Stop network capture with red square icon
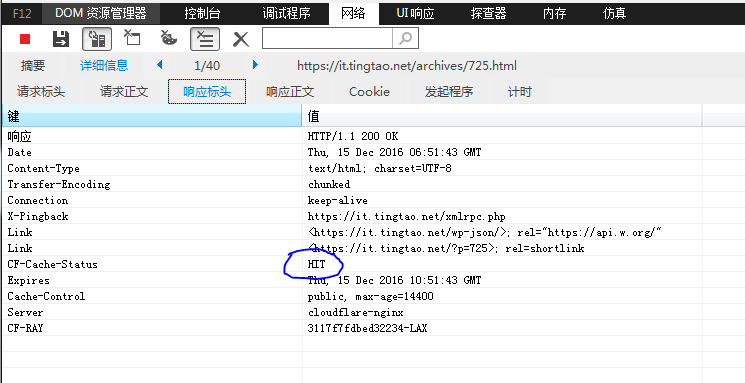 pos(25,39)
